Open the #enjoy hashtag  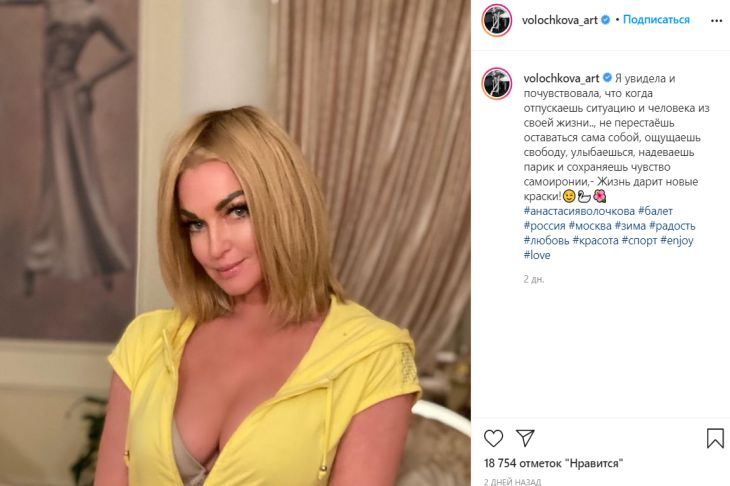click(677, 241)
